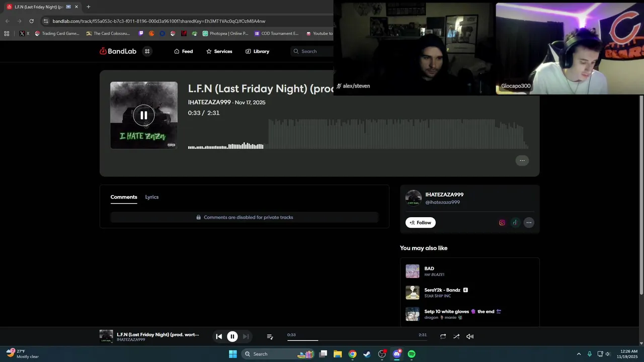The image size is (644, 362).
Task: Open artist's TikTok link icon
Action: (x=515, y=223)
